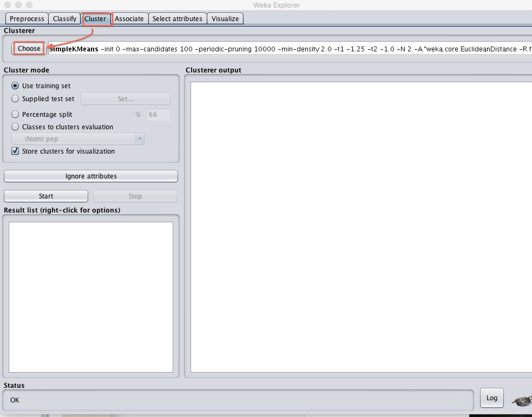Screen dimensions: 532x417
Task: Open the Log window
Action: pos(491,398)
